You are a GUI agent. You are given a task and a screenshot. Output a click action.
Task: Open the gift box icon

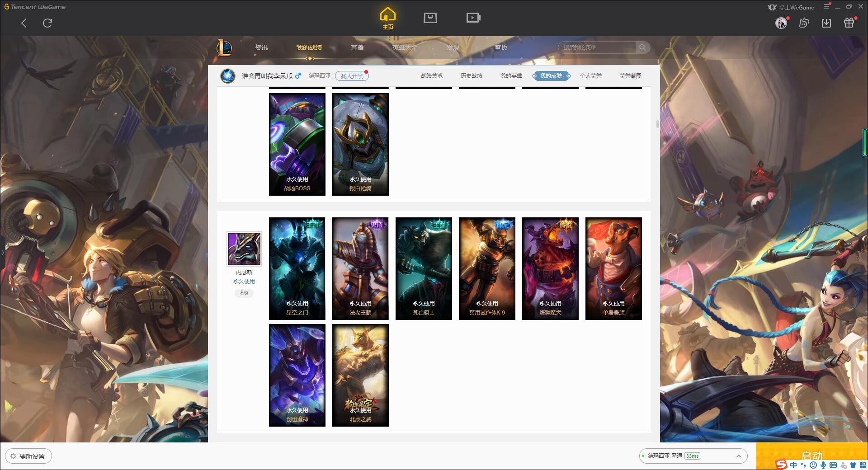pos(849,23)
